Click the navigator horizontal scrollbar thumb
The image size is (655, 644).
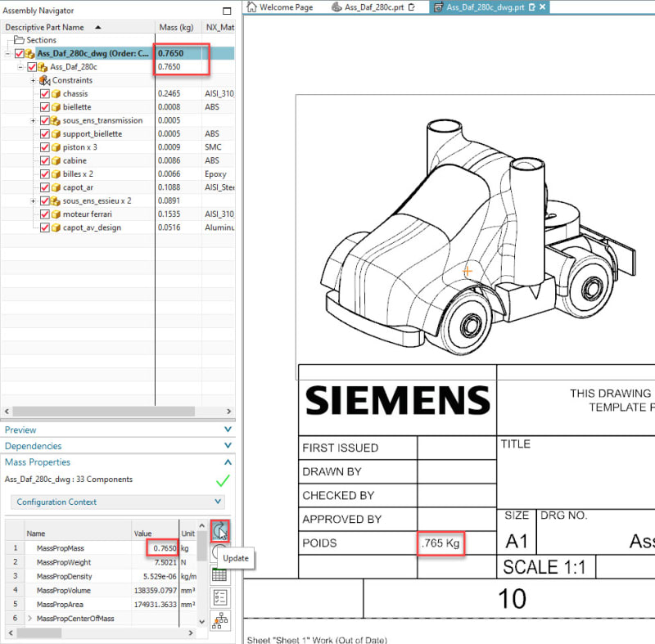104,411
